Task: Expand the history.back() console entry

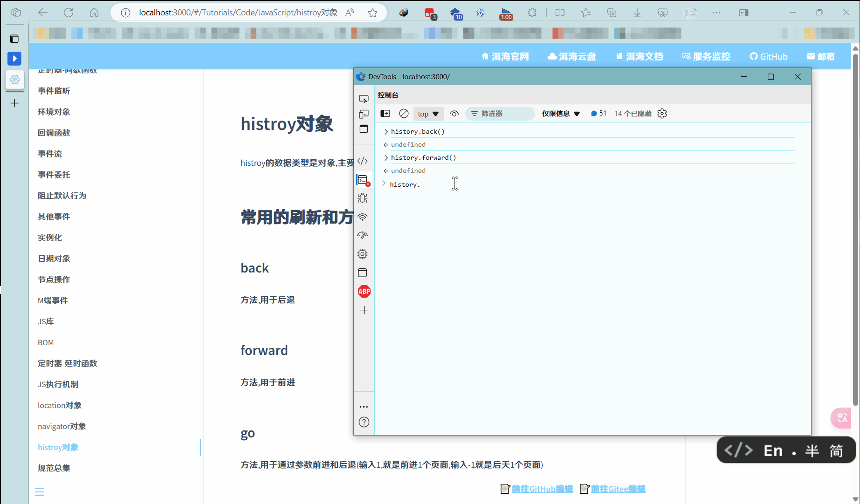Action: coord(386,132)
